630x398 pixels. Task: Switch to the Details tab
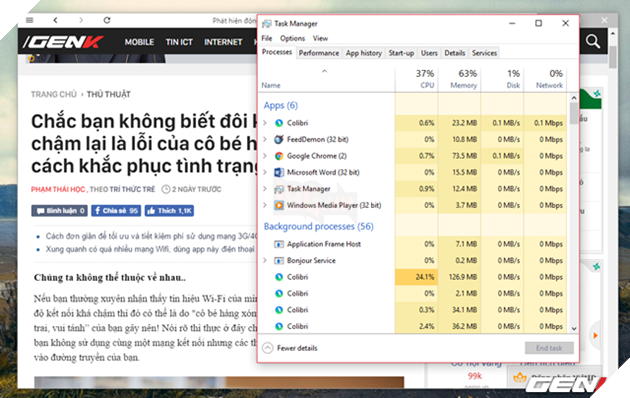pos(455,53)
